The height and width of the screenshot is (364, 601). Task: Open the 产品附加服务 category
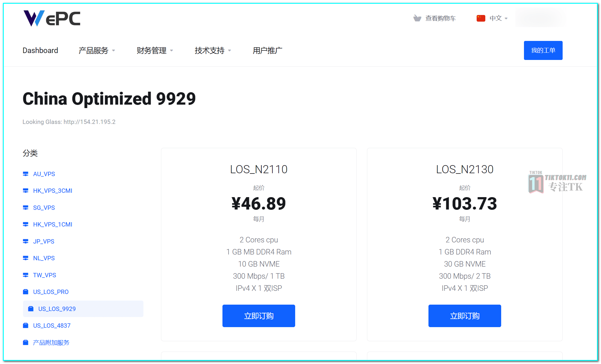pos(51,342)
